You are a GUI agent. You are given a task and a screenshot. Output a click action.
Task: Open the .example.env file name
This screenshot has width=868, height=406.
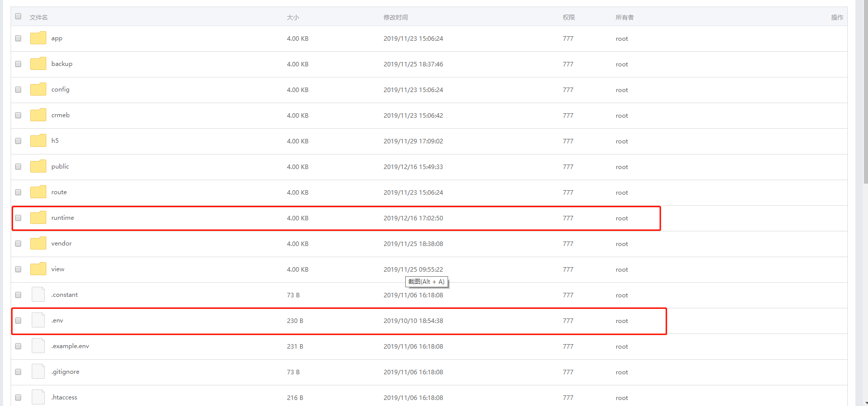(x=70, y=346)
